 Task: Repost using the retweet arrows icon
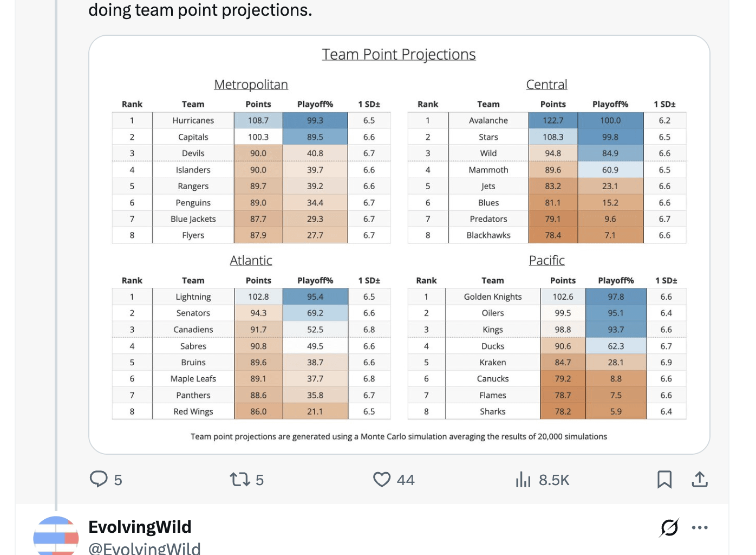click(240, 479)
